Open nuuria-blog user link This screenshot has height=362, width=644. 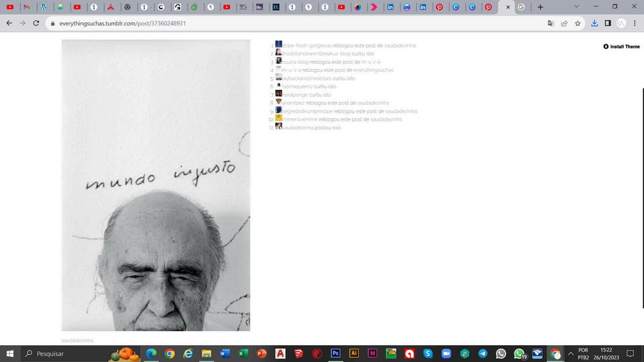pyautogui.click(x=295, y=62)
